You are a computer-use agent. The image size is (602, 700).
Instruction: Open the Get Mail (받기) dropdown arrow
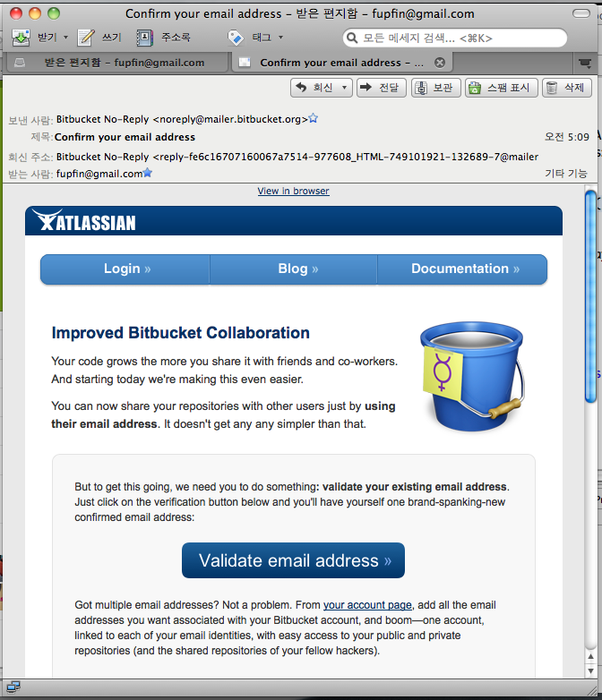[65, 38]
